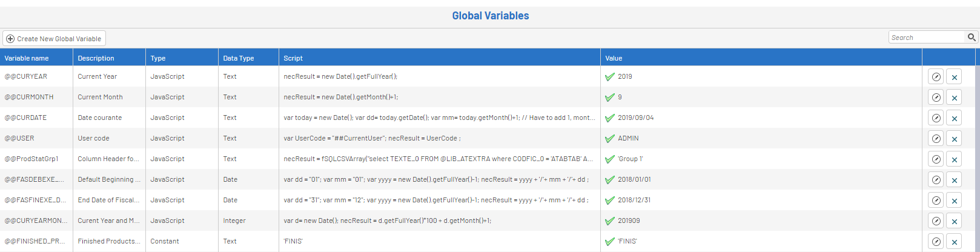
Task: Edit the @@FINISHED_PR constant variable
Action: tap(936, 242)
